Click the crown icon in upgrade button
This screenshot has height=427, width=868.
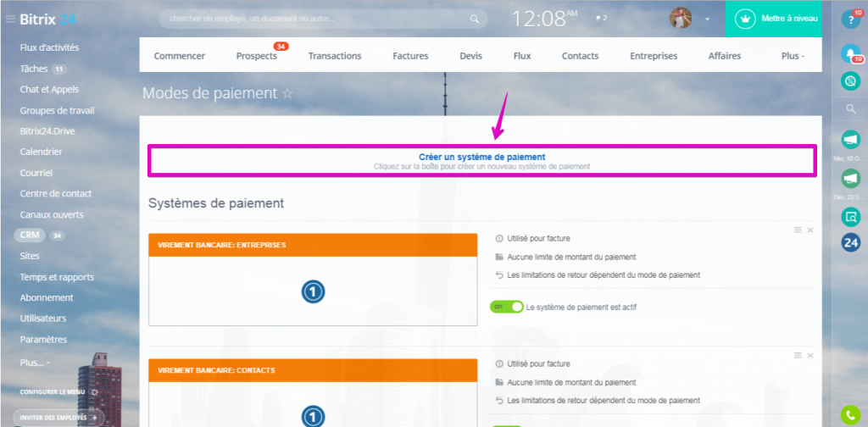pyautogui.click(x=745, y=19)
